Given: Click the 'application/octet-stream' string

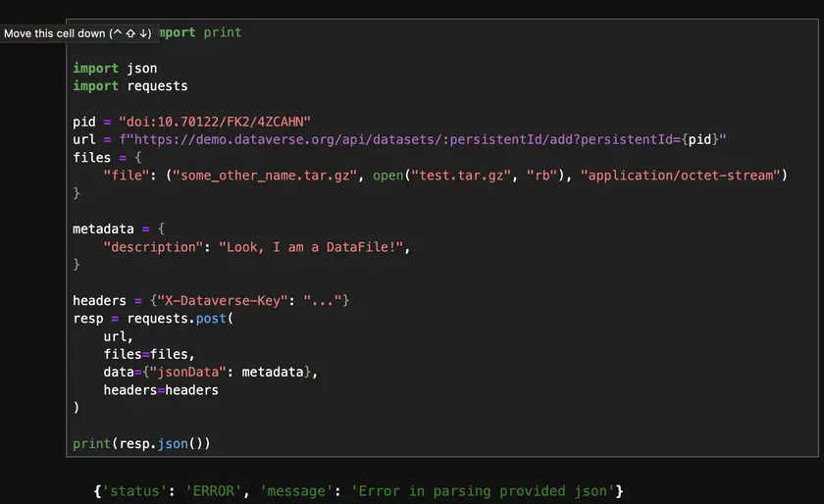Looking at the screenshot, I should click(684, 176).
